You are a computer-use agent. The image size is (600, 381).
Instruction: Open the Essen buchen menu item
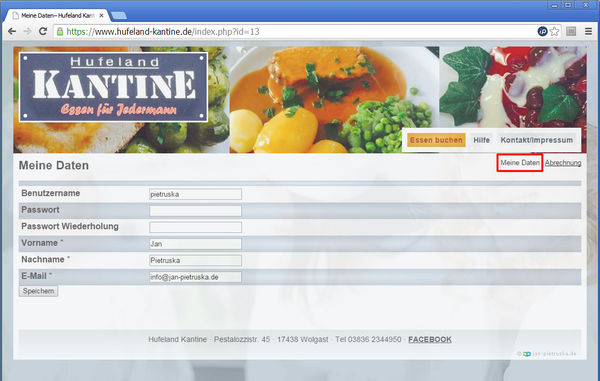coord(436,140)
